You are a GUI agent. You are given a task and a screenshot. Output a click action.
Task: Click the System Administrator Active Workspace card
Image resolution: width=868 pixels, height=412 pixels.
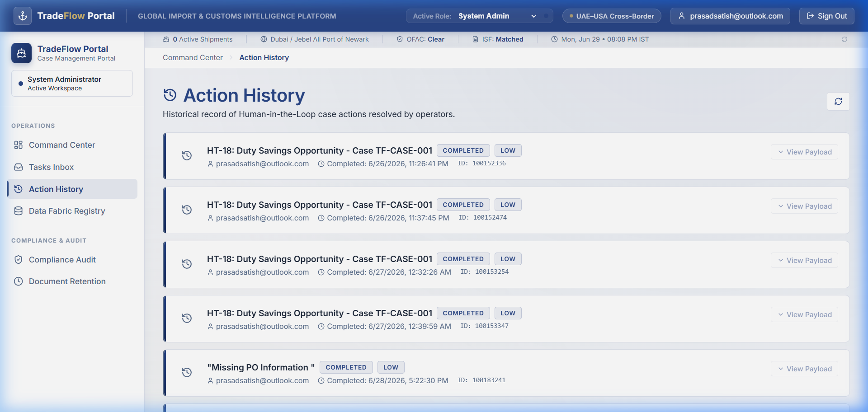point(72,83)
